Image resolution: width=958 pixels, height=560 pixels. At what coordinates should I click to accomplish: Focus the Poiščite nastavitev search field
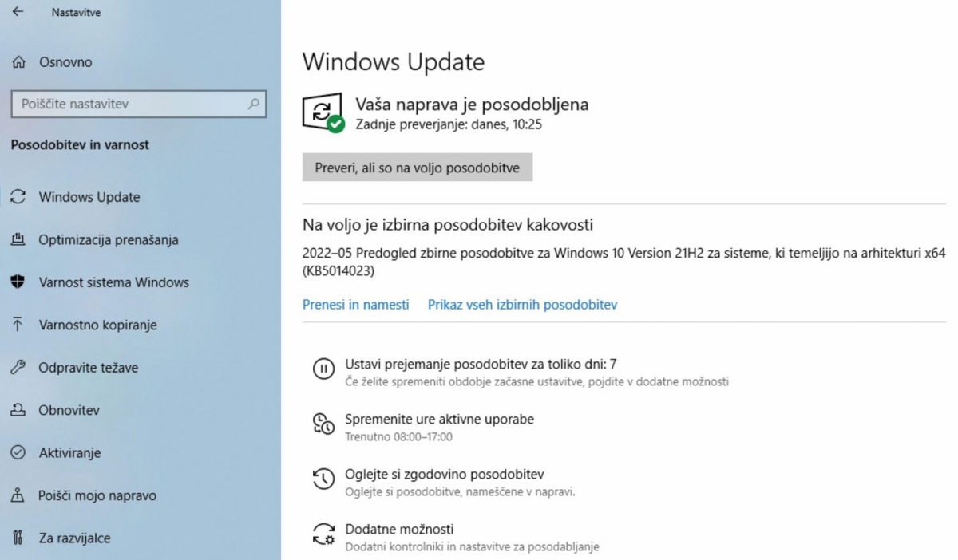tap(139, 104)
